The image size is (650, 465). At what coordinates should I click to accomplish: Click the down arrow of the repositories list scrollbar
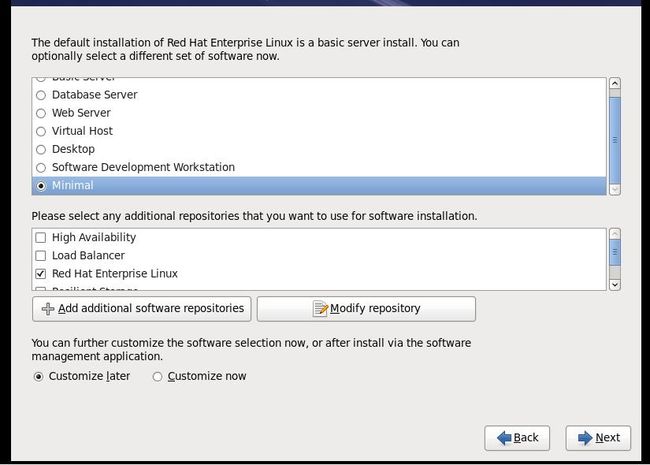click(x=615, y=285)
